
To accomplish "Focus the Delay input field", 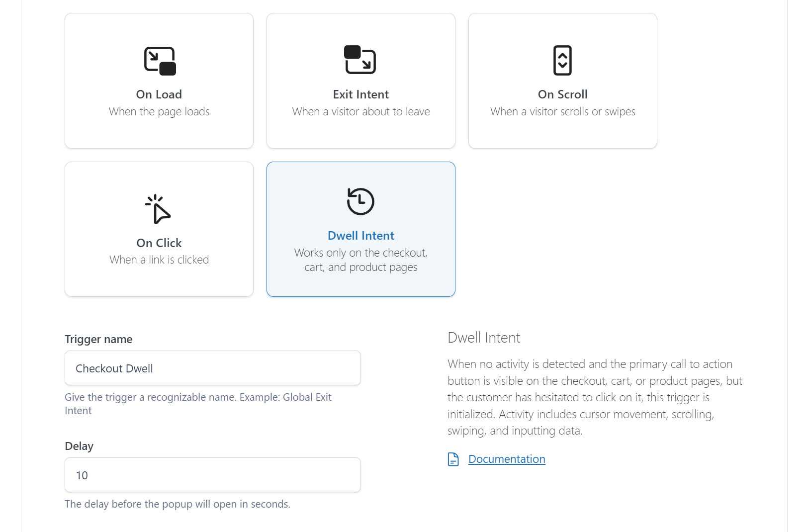I will [x=213, y=475].
